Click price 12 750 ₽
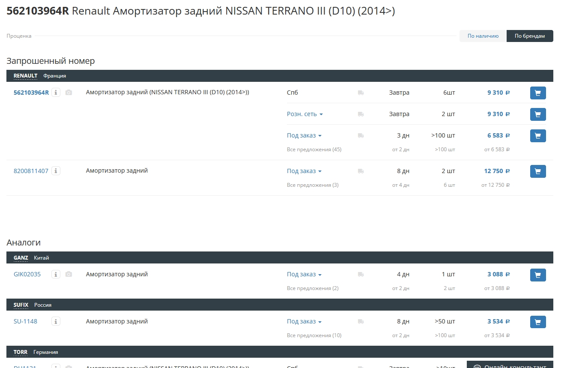This screenshot has width=588, height=368. point(497,171)
